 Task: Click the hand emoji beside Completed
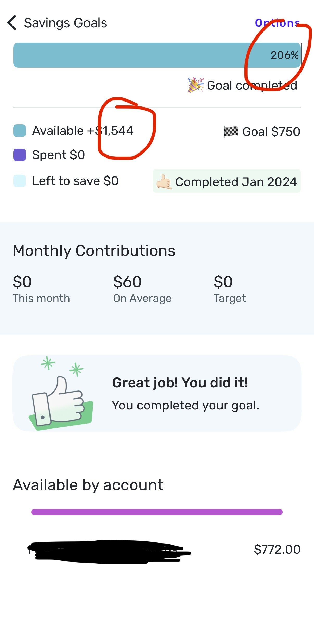click(164, 182)
